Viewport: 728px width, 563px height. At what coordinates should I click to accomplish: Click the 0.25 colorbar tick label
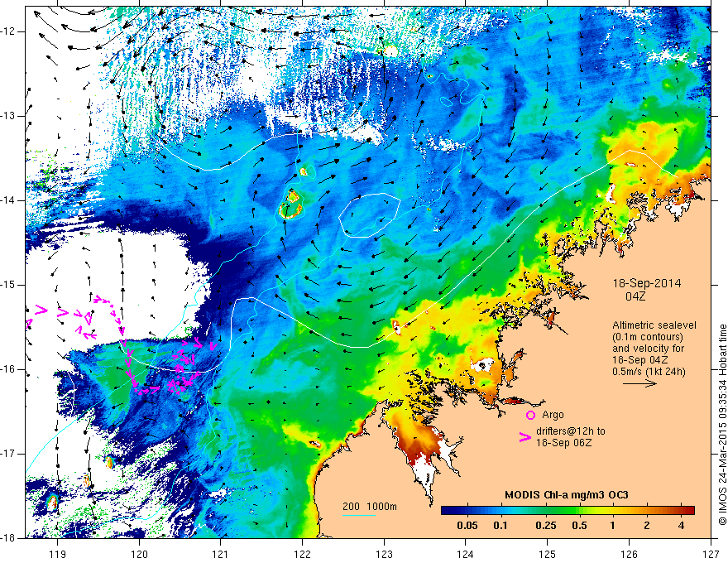(545, 526)
